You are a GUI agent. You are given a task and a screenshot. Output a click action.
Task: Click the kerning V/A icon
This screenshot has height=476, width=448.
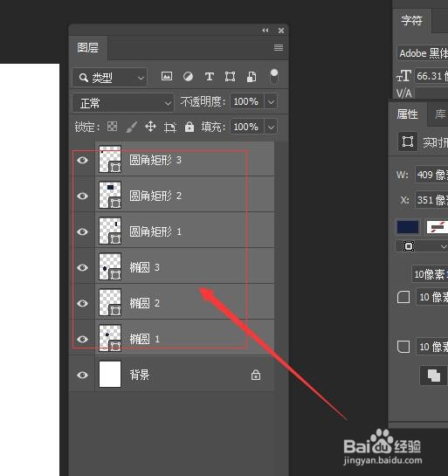(x=404, y=93)
